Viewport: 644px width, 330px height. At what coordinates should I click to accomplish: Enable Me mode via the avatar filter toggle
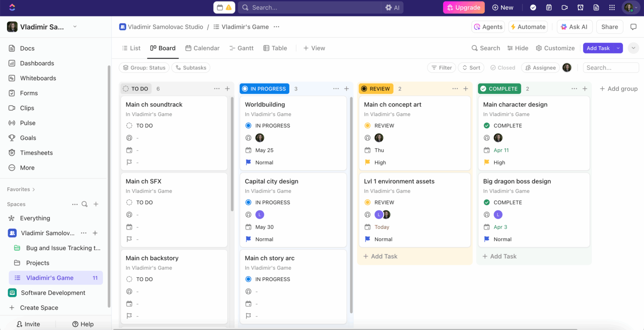(x=567, y=68)
